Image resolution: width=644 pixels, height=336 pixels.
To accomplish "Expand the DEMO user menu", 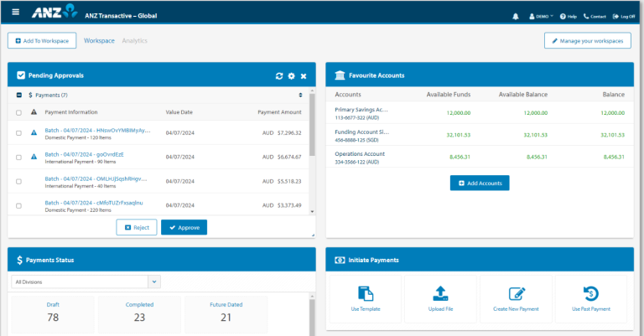I will 542,17.
